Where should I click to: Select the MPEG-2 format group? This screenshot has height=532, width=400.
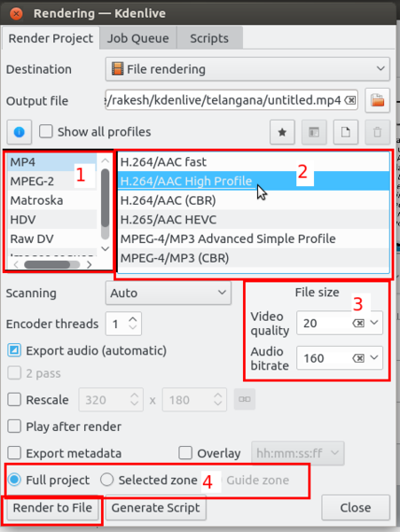[52, 181]
